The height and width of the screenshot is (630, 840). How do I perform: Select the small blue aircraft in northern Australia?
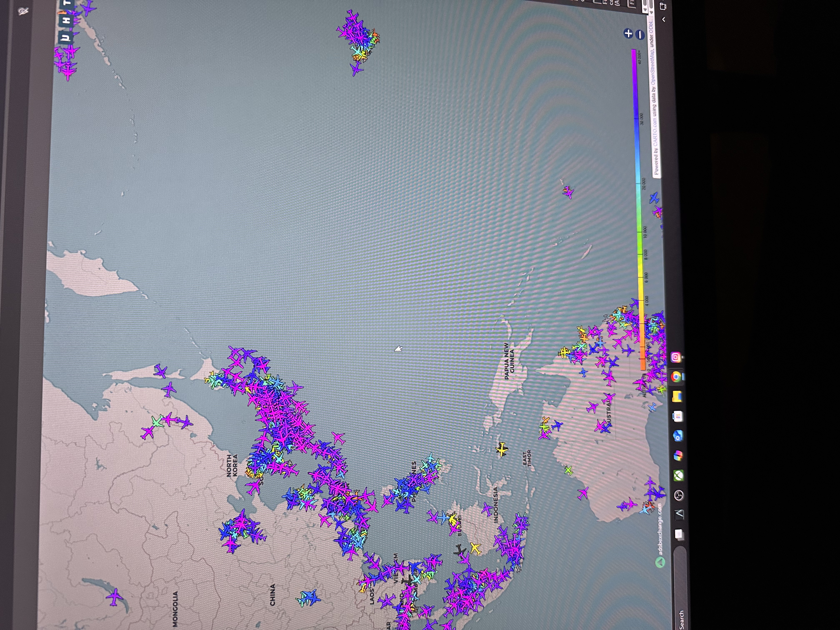583,372
